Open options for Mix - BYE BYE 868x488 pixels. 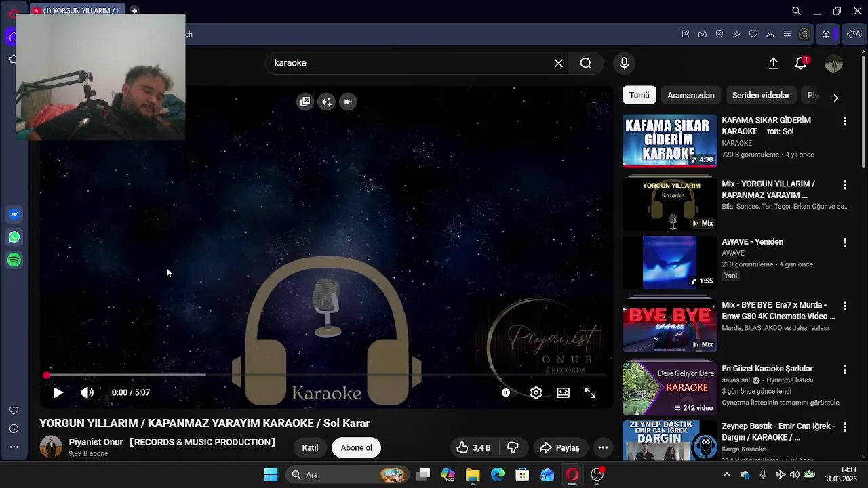coord(844,306)
